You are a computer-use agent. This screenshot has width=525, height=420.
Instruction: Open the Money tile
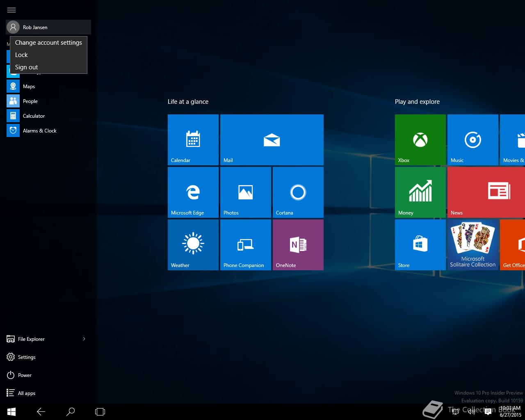420,192
